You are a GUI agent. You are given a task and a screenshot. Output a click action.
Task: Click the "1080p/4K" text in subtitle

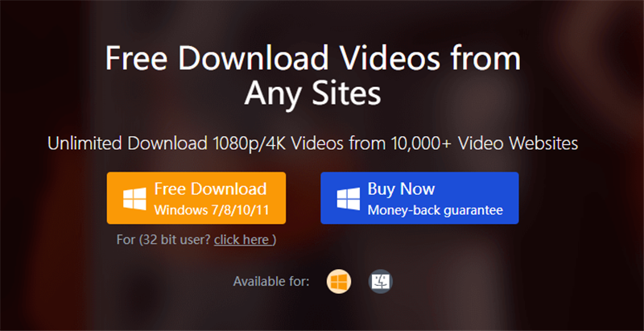pyautogui.click(x=257, y=143)
